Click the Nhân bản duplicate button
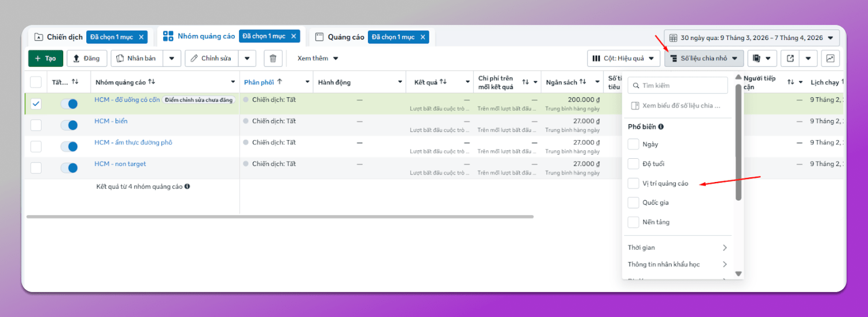 click(x=137, y=59)
